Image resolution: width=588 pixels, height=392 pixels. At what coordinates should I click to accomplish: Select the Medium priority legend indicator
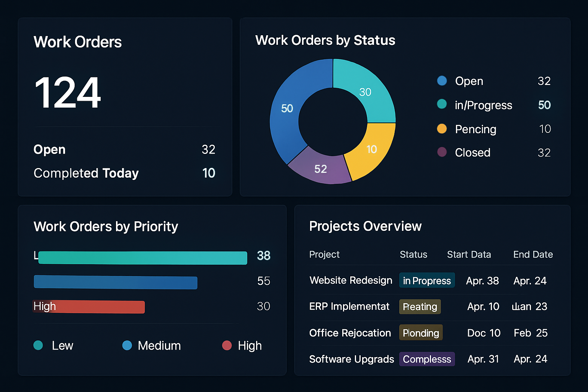point(127,345)
